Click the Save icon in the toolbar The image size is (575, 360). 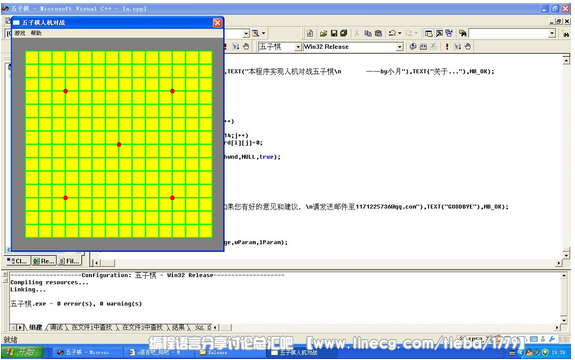click(x=334, y=33)
